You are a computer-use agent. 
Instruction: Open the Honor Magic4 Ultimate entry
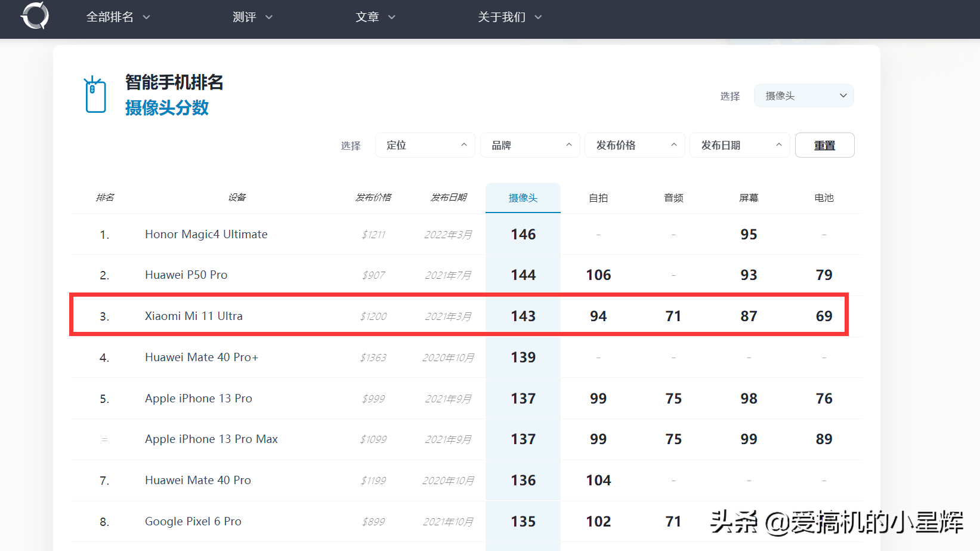tap(206, 234)
